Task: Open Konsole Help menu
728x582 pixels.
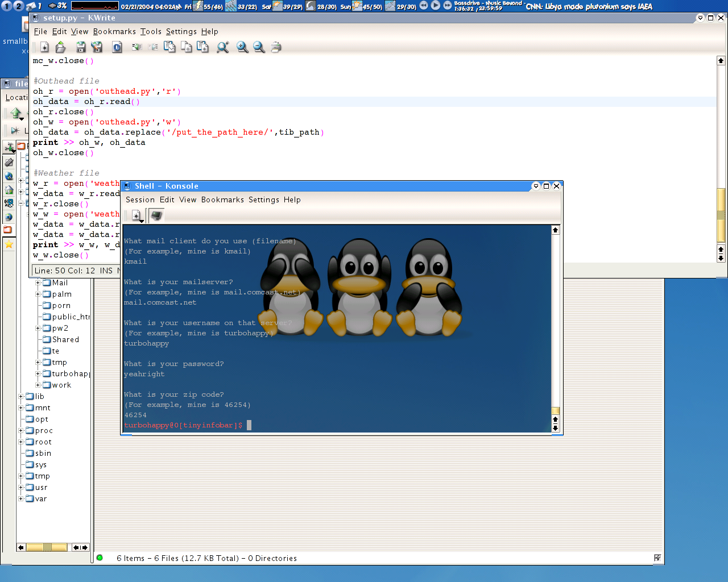Action: point(292,199)
